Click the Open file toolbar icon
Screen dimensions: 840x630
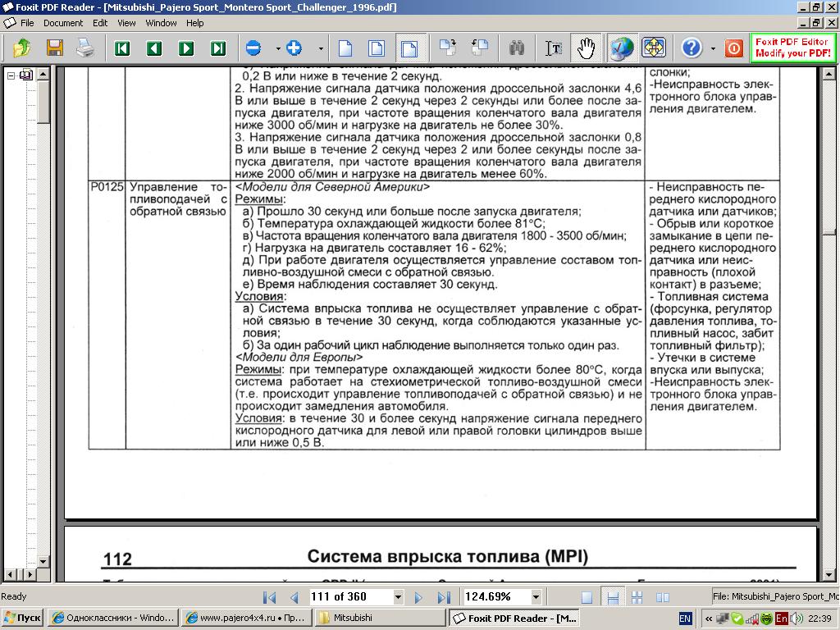[22, 48]
